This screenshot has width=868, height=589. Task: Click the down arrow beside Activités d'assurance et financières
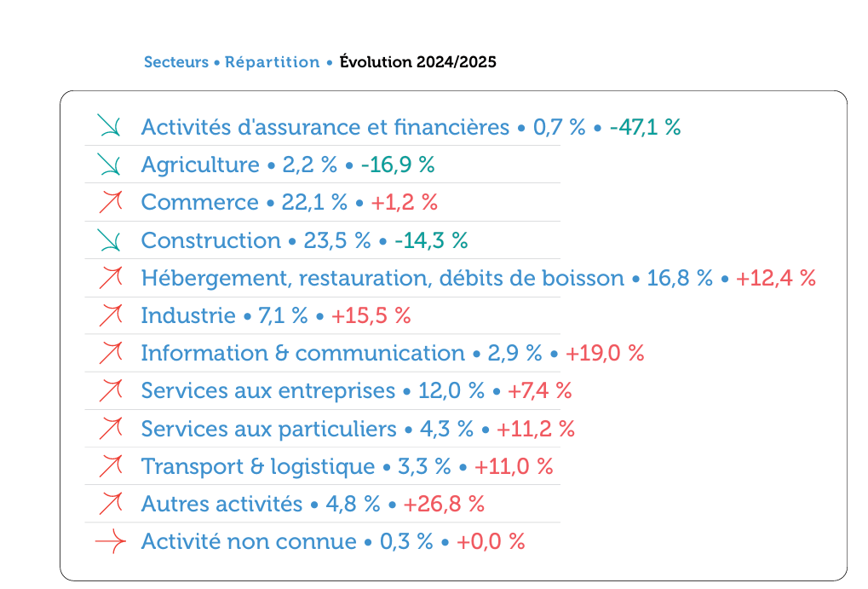(109, 126)
